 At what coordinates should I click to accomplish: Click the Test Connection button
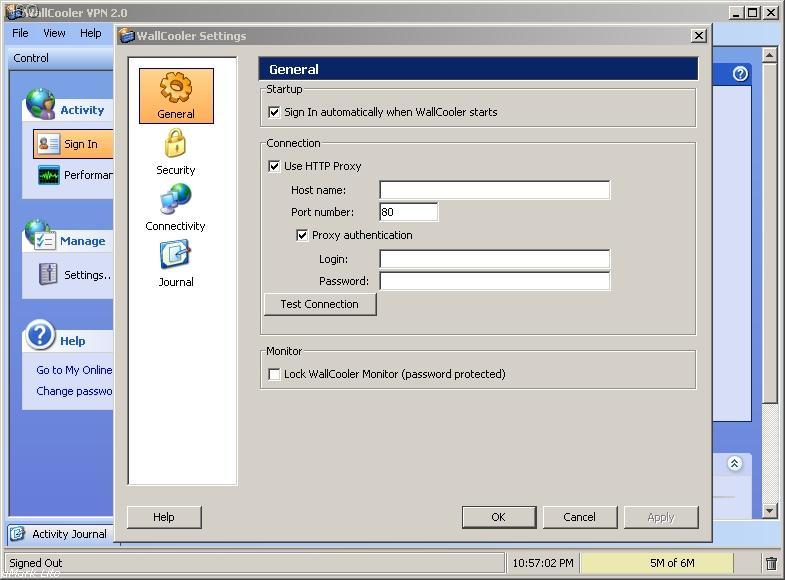point(320,304)
